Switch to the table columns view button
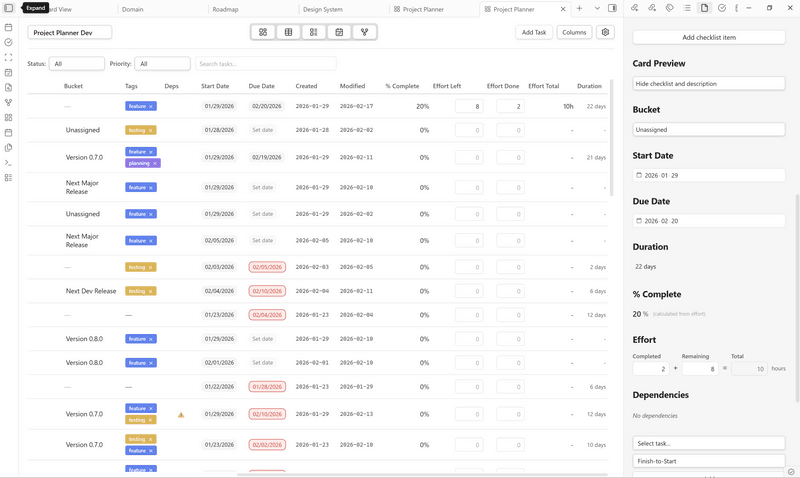Screen dimensions: 800x478 [288, 32]
